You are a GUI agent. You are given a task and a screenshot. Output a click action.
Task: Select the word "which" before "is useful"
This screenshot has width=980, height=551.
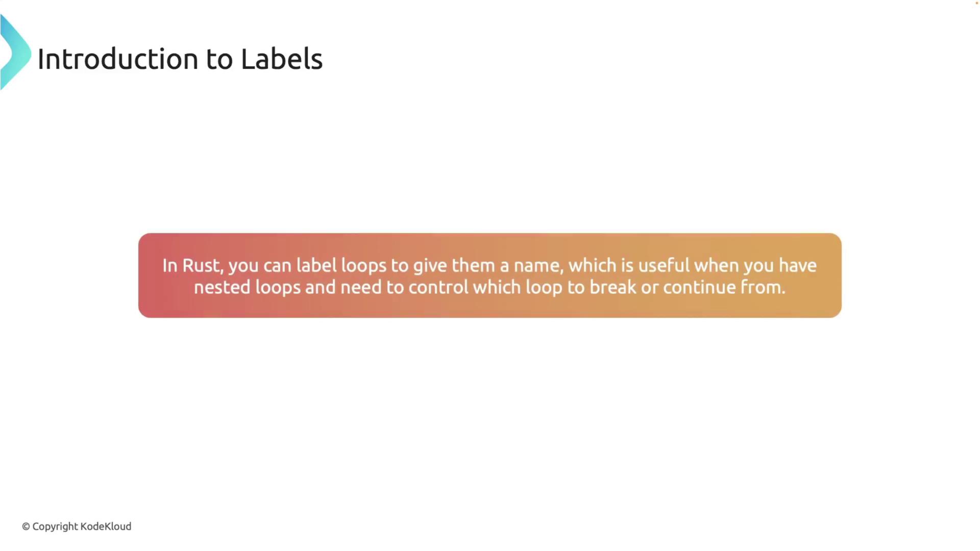[592, 266]
